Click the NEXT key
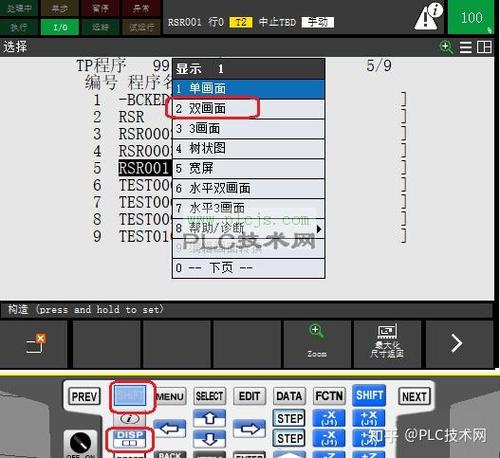The width and height of the screenshot is (500, 458). [x=414, y=396]
